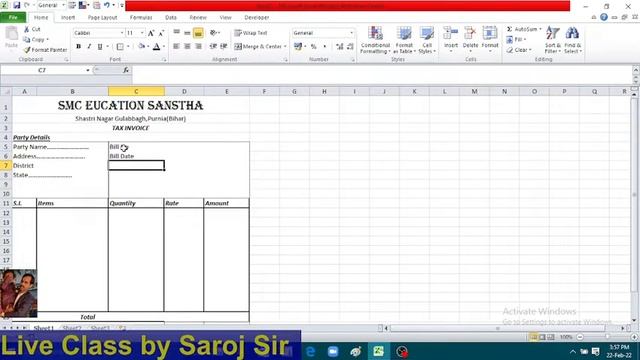Click the Excel Help question mark icon

[x=604, y=17]
